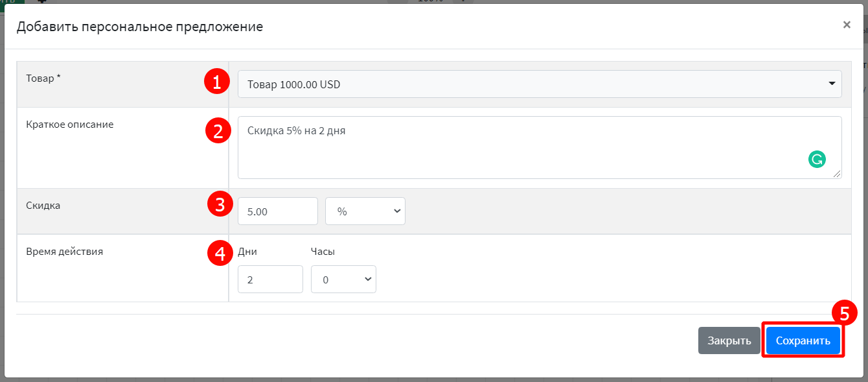The image size is (868, 382).
Task: Click the red number 1 marker
Action: (x=217, y=83)
